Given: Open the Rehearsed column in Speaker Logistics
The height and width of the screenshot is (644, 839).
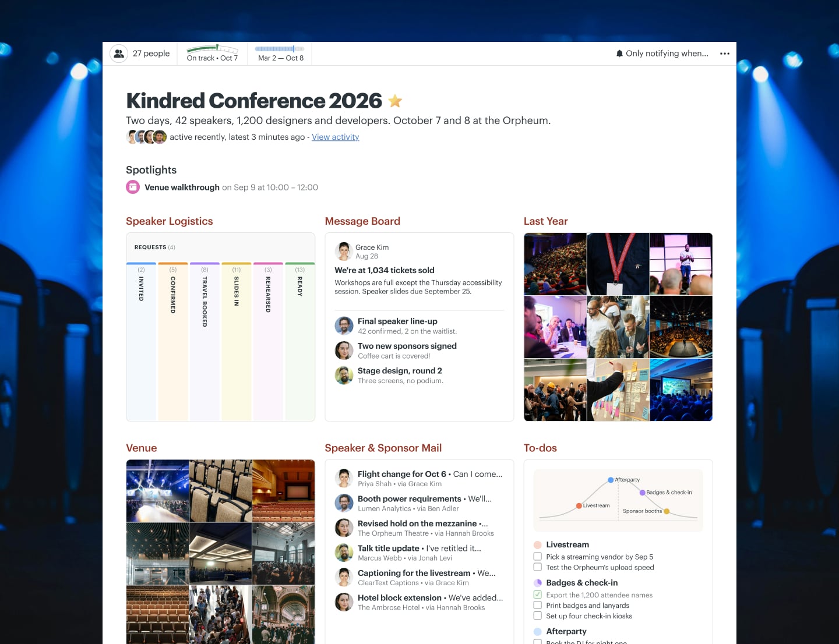Looking at the screenshot, I should click(268, 341).
